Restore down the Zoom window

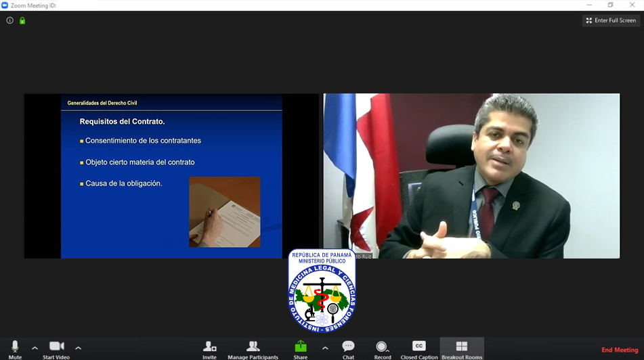point(611,5)
